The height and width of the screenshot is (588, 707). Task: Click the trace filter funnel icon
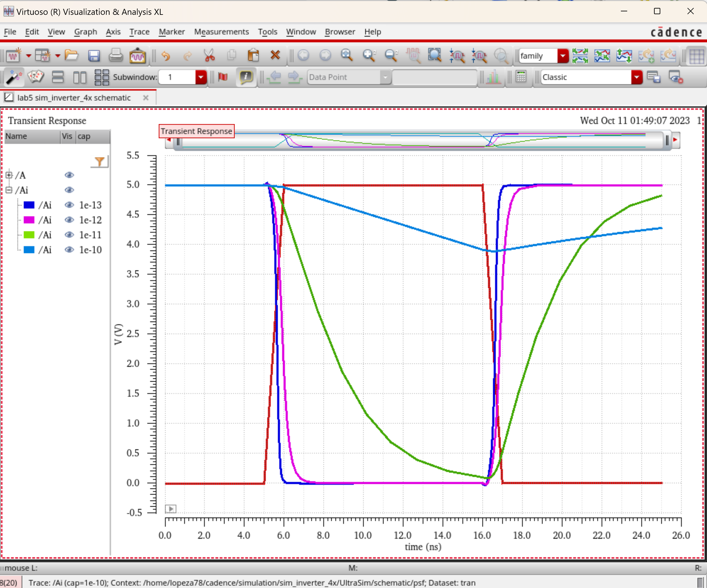tap(99, 162)
